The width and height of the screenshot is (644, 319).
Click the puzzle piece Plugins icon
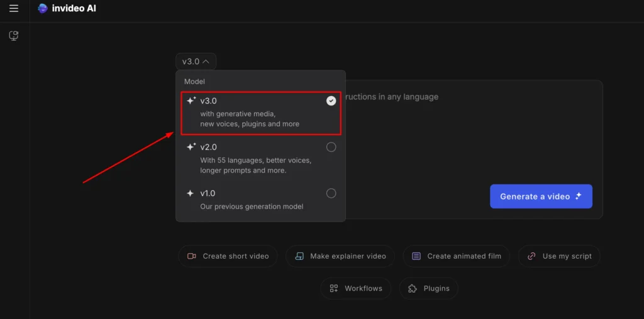tap(413, 289)
